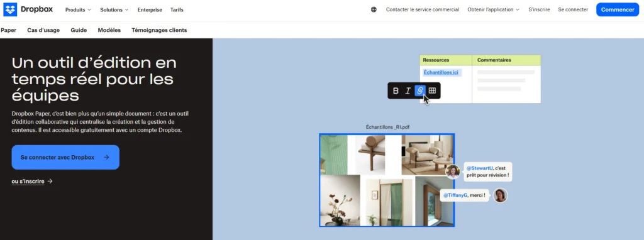Click the table icon in the formatting toolbar

[x=432, y=90]
